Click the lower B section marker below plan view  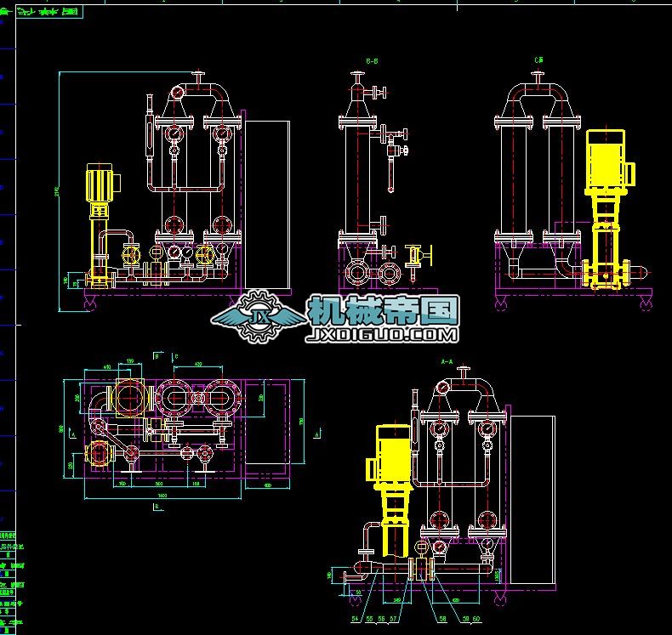(157, 507)
